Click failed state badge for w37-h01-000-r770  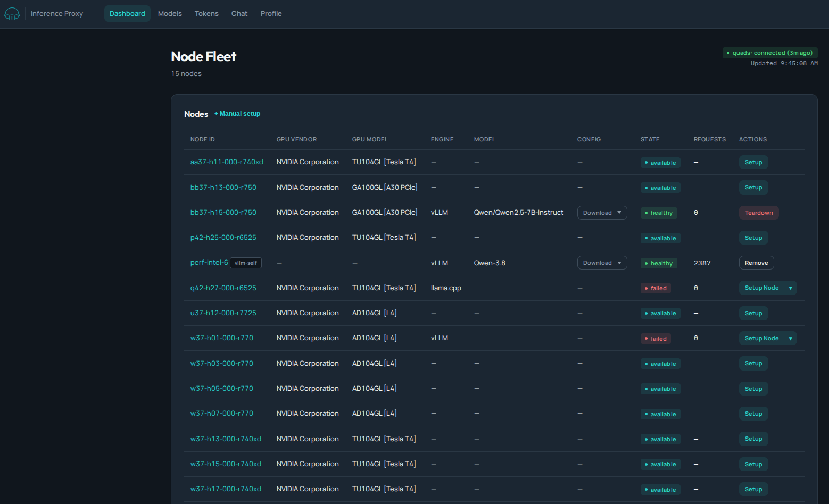656,339
